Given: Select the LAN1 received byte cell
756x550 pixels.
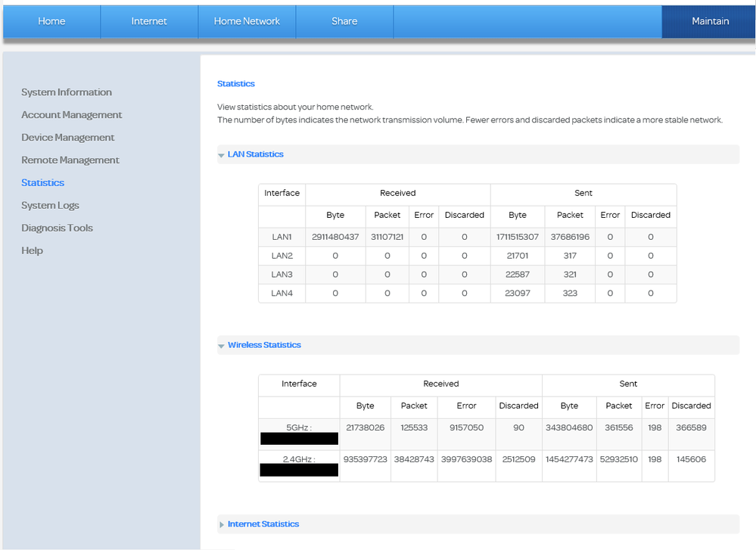Looking at the screenshot, I should [x=335, y=237].
